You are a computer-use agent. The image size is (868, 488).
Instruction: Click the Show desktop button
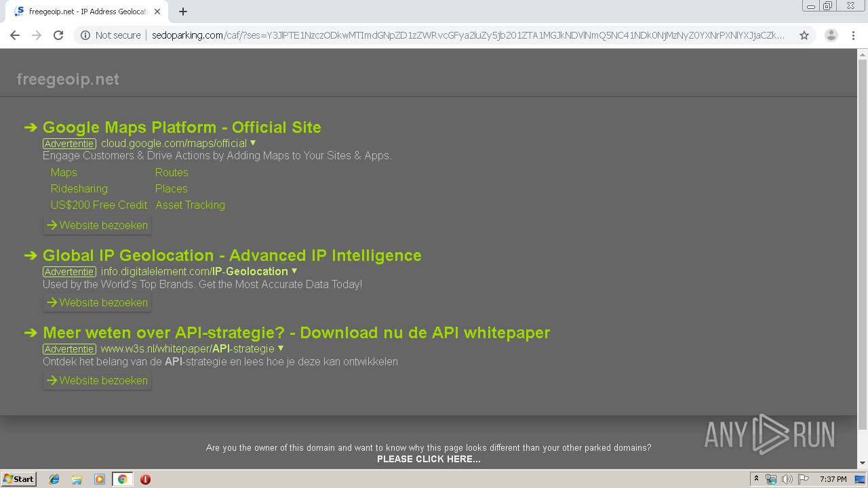point(861,479)
